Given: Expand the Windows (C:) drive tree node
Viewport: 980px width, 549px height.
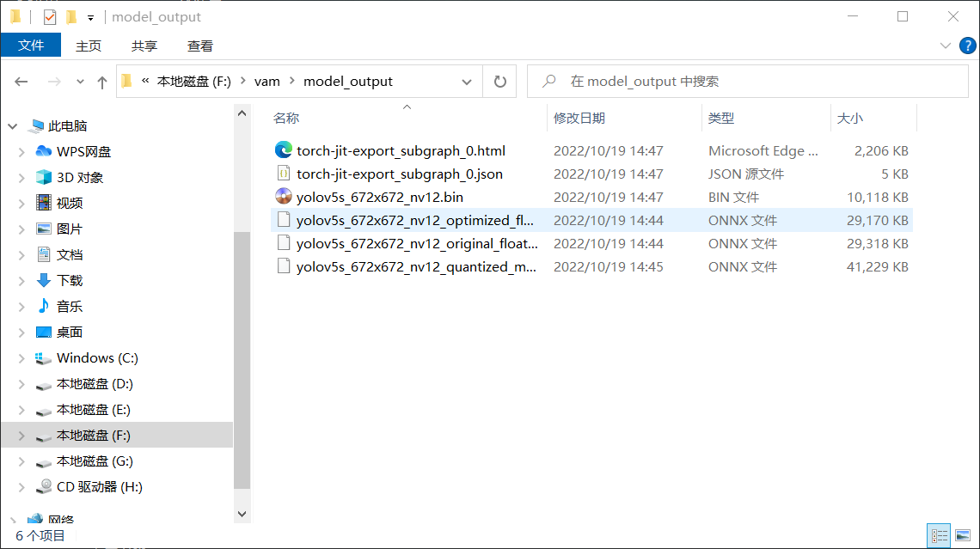Looking at the screenshot, I should pyautogui.click(x=21, y=358).
